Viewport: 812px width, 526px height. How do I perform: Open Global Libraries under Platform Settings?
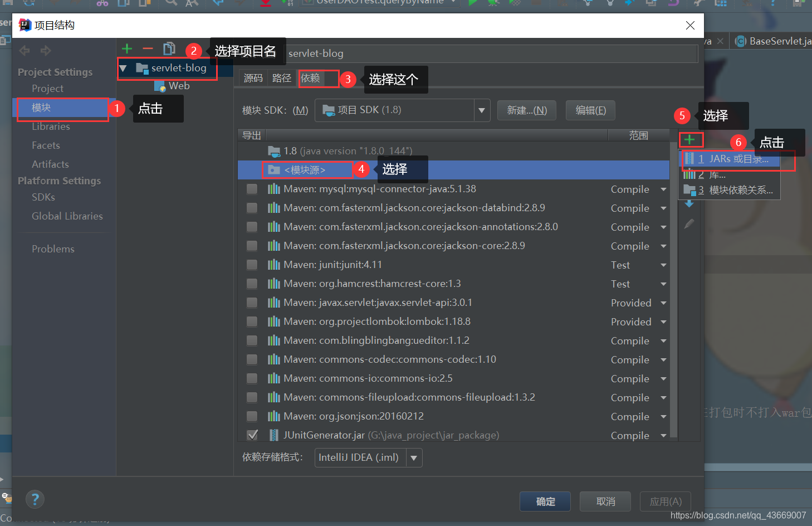(x=67, y=216)
